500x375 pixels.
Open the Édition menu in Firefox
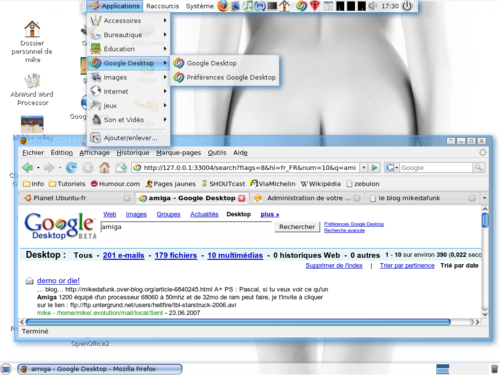tap(62, 153)
